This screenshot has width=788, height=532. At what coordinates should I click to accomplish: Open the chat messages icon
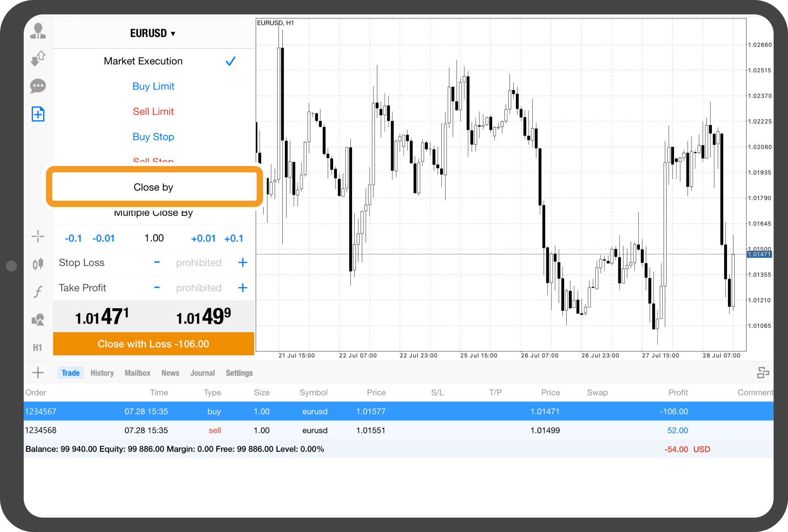click(38, 86)
